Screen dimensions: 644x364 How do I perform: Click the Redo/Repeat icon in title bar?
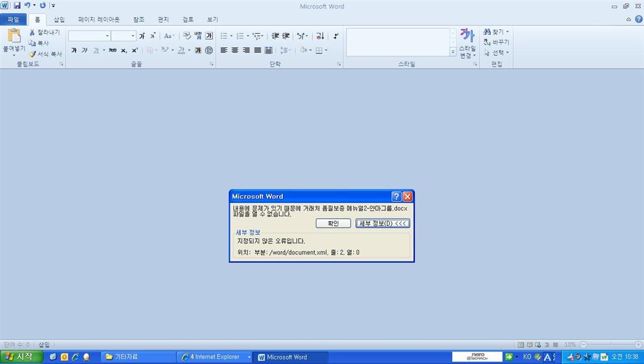pos(43,5)
